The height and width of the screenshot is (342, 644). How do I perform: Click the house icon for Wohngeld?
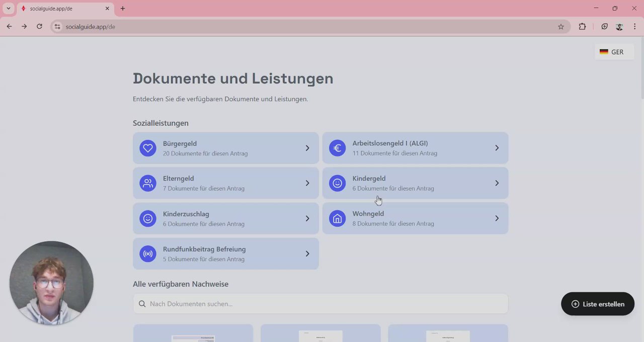click(x=338, y=218)
